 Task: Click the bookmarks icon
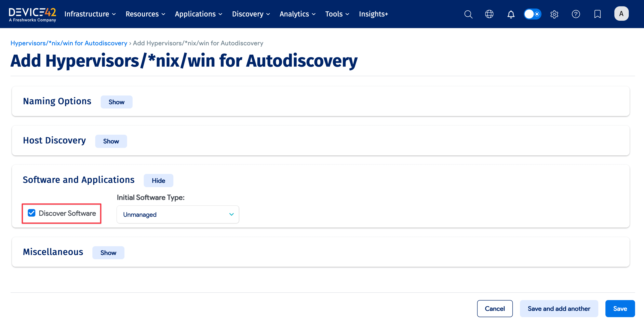click(597, 14)
